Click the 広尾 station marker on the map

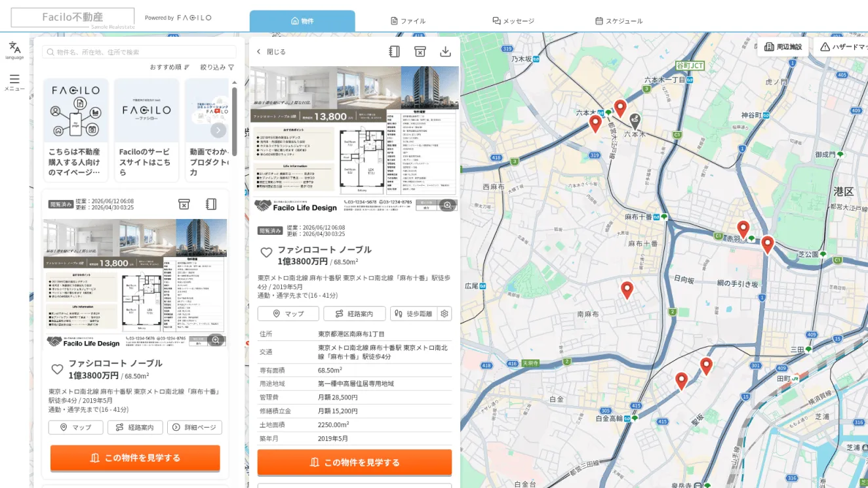(483, 286)
